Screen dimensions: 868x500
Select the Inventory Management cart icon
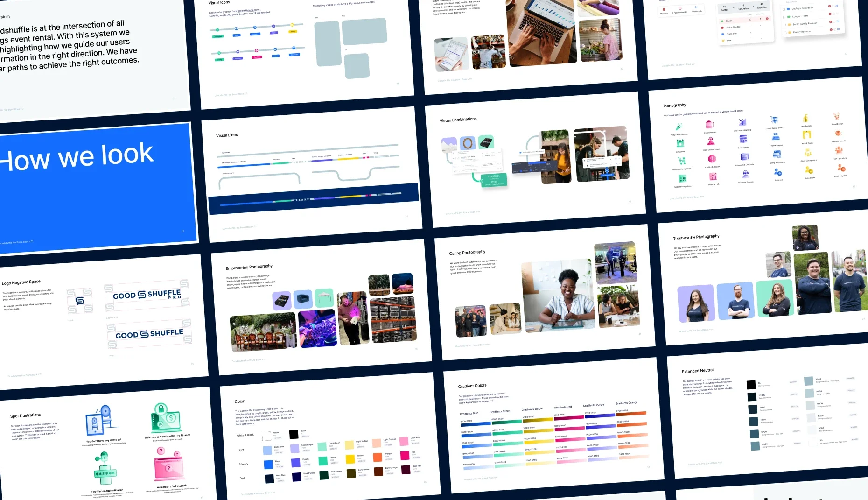tap(681, 161)
